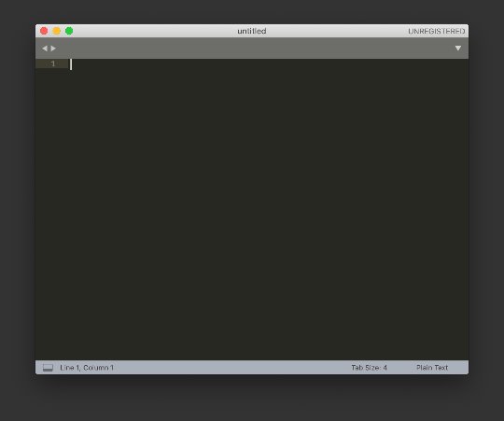Click the next tab right arrow
The height and width of the screenshot is (421, 504).
53,49
